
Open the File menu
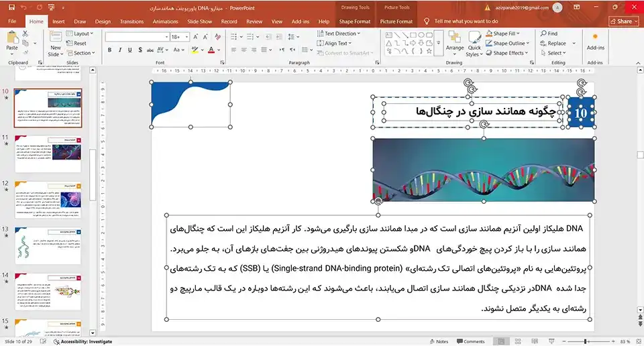coord(12,21)
